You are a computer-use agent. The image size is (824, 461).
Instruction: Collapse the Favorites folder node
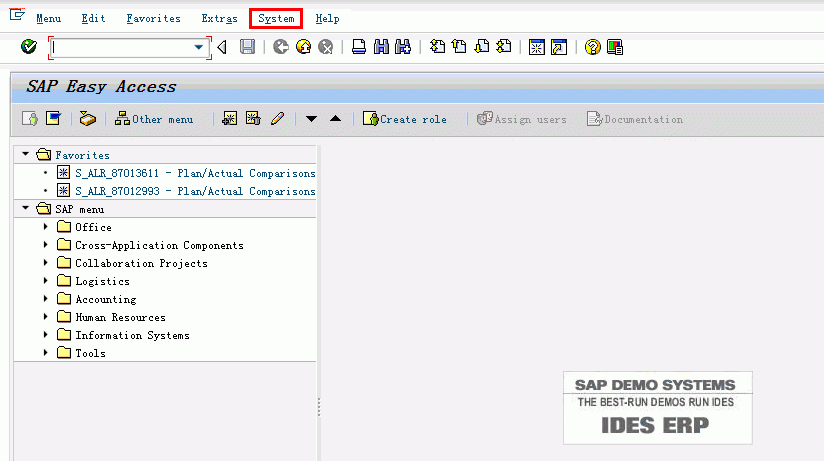25,155
